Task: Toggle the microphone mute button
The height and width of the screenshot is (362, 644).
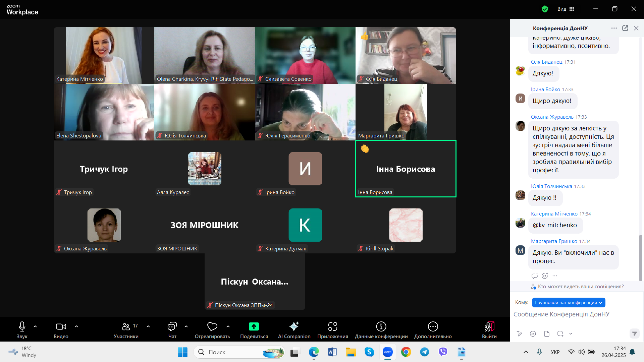Action: coord(22,327)
